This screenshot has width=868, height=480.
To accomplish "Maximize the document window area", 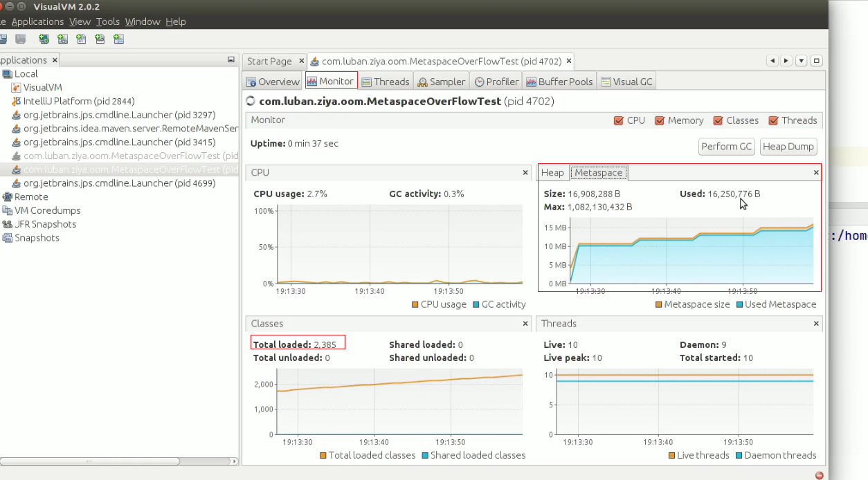I will click(817, 61).
